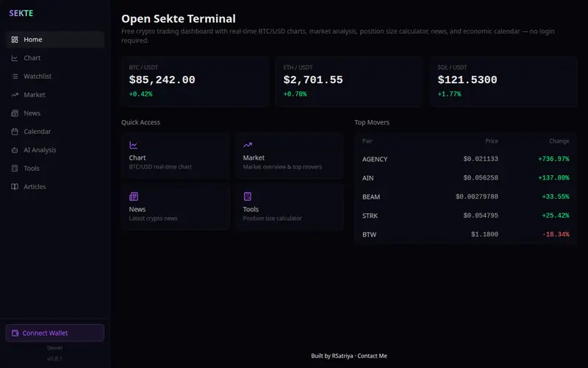This screenshot has height=368, width=588.
Task: Click the +0.42% change value
Action: [140, 94]
